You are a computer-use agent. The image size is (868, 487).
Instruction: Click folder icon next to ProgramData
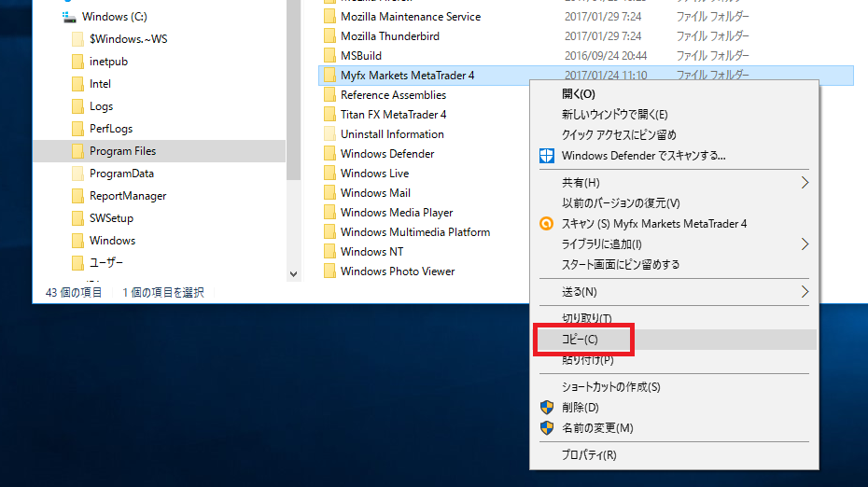point(78,174)
